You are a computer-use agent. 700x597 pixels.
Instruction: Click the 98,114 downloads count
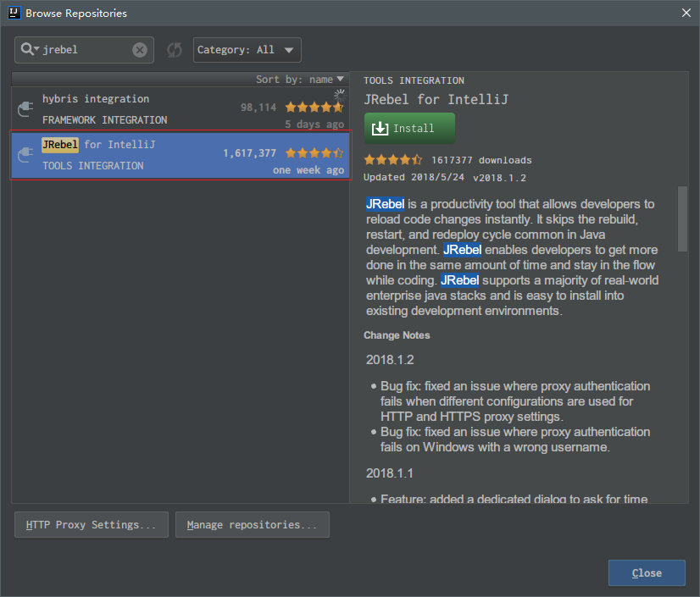pyautogui.click(x=258, y=108)
